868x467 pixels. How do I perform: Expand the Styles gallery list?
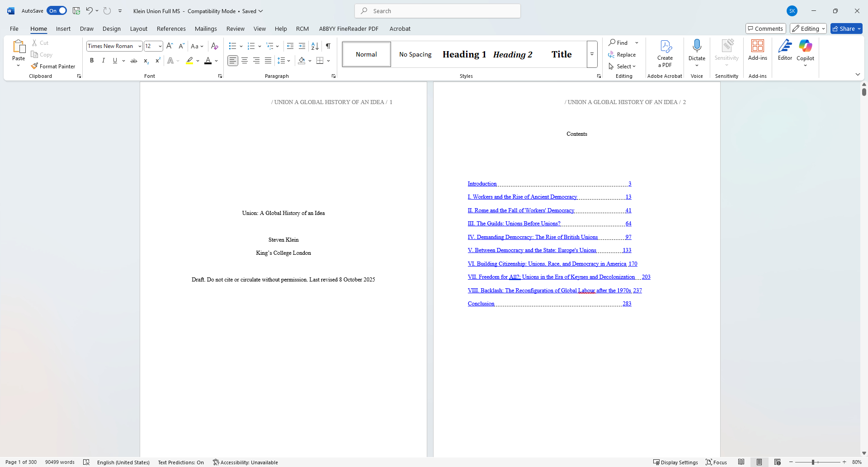(592, 54)
